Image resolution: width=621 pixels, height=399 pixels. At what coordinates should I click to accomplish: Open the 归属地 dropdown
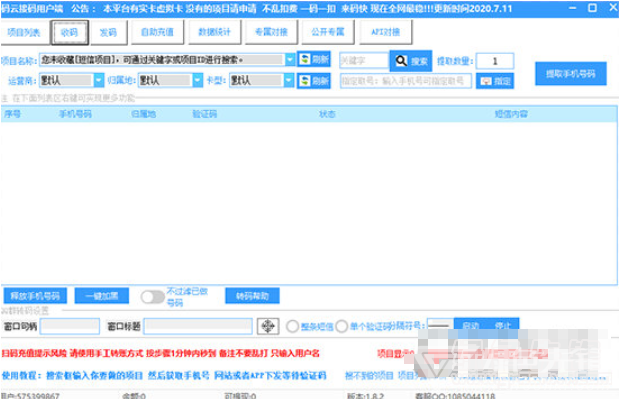198,80
